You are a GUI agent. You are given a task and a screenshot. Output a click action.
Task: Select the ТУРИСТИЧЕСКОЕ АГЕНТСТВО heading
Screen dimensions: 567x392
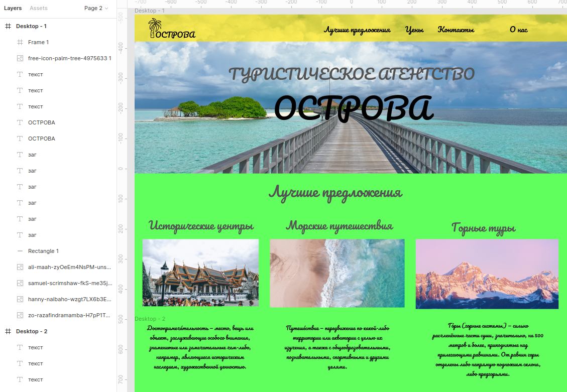coord(352,74)
